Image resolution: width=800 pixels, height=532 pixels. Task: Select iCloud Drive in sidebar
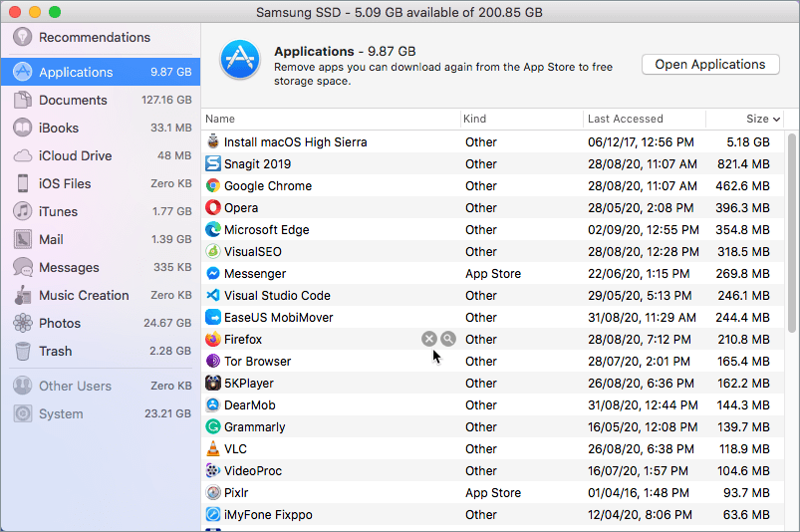(x=101, y=155)
